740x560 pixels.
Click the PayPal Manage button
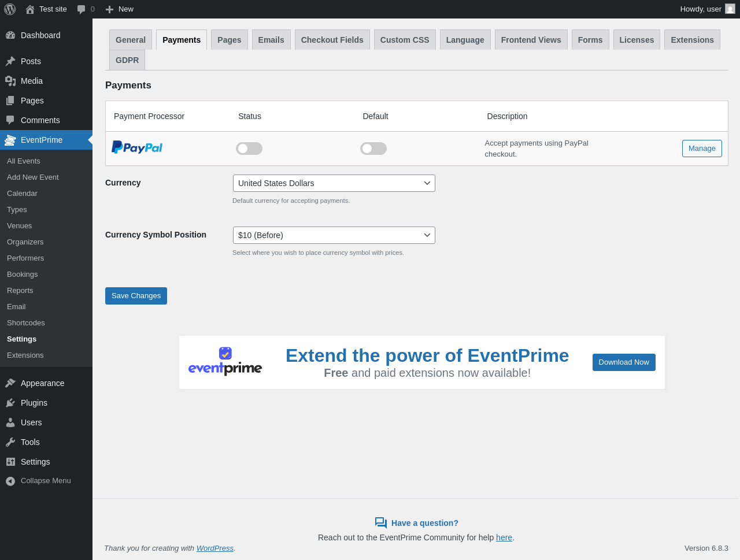pos(702,149)
